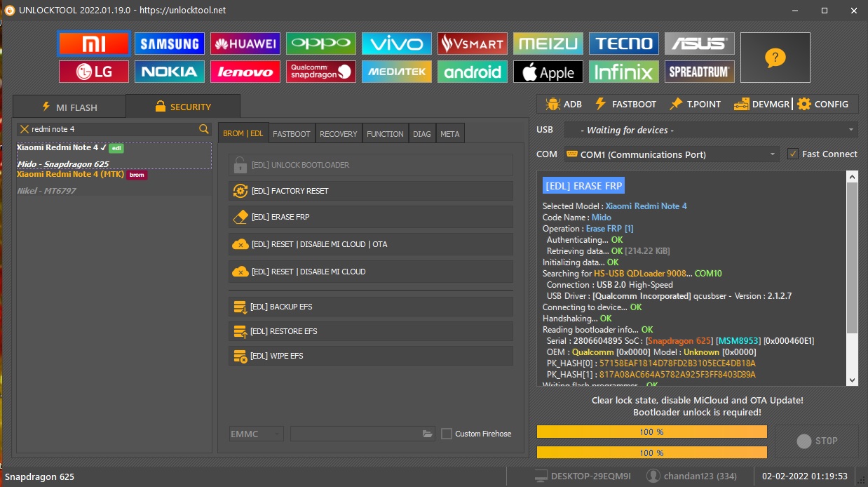
Task: Run [EDL] WIPE EFS
Action: pyautogui.click(x=371, y=356)
